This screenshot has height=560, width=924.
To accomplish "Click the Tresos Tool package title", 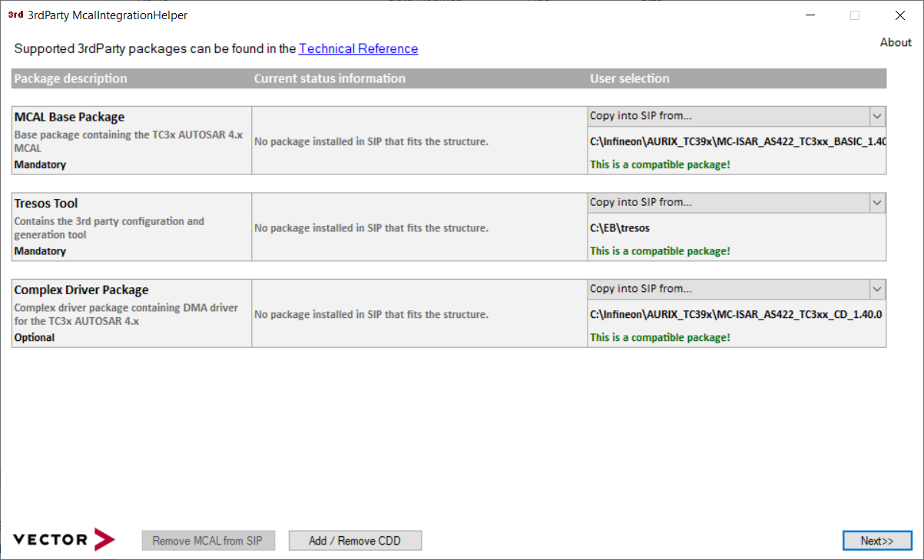I will [46, 204].
